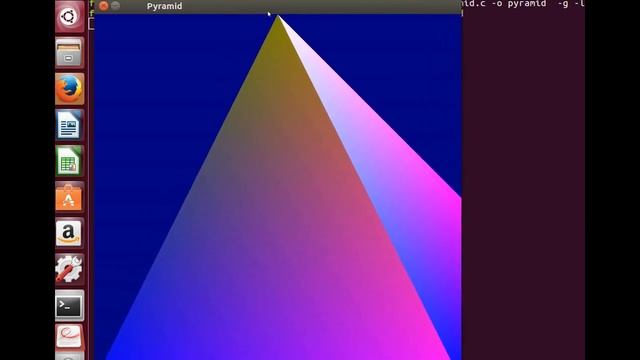The image size is (640, 360).
Task: Open the red-swirl app icon below the Terminal
Action: 69,337
